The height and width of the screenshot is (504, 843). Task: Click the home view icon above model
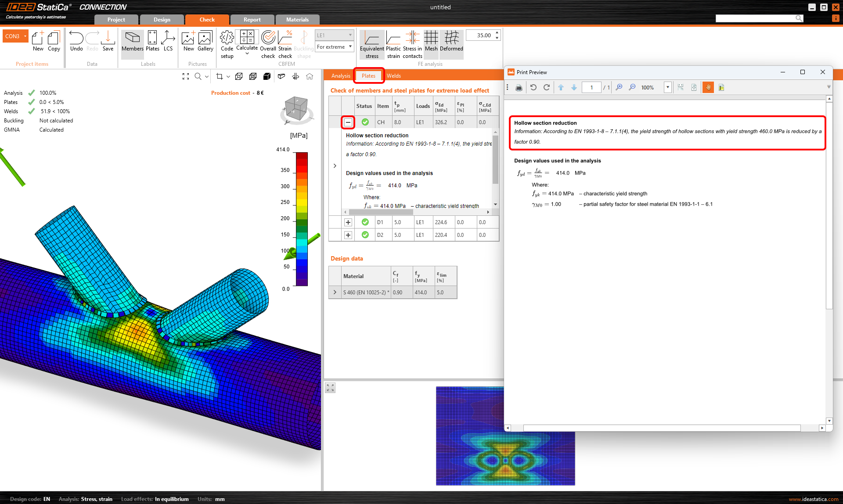(x=310, y=76)
